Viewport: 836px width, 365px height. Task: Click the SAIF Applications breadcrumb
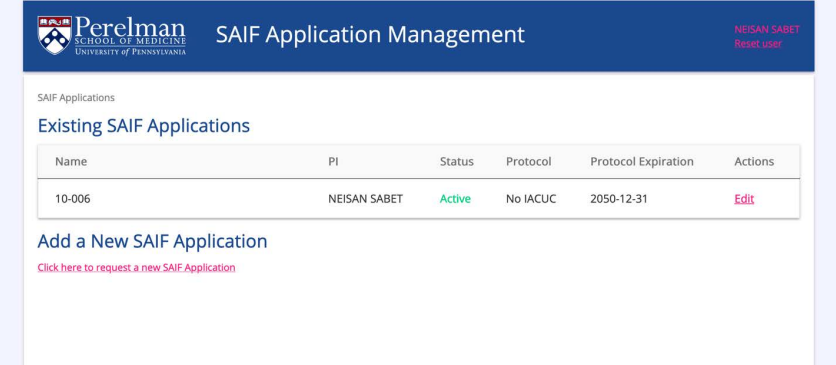(x=76, y=98)
